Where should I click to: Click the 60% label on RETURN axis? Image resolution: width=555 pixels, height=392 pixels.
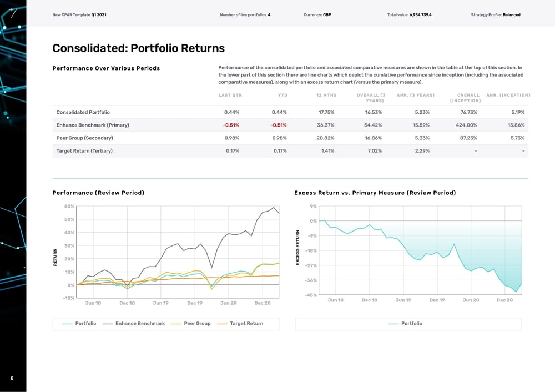coord(69,206)
